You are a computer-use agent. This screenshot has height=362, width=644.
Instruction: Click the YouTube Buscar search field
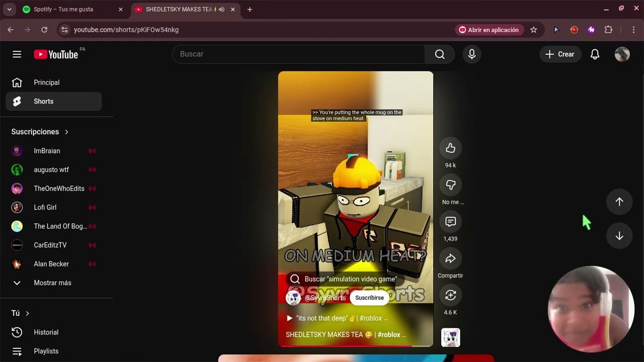coord(299,54)
